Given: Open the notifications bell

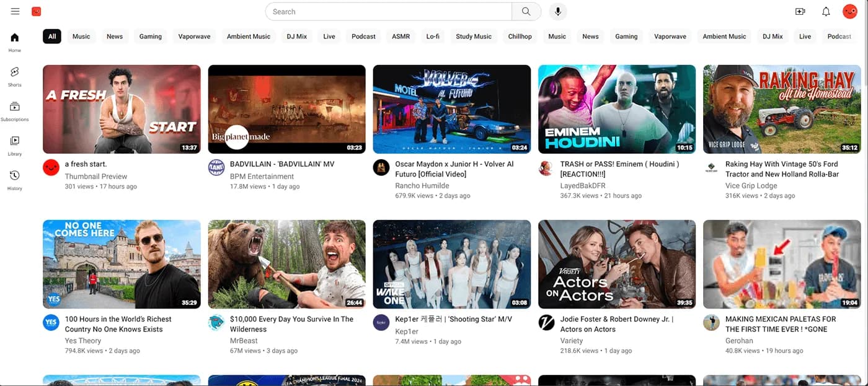Looking at the screenshot, I should click(826, 11).
